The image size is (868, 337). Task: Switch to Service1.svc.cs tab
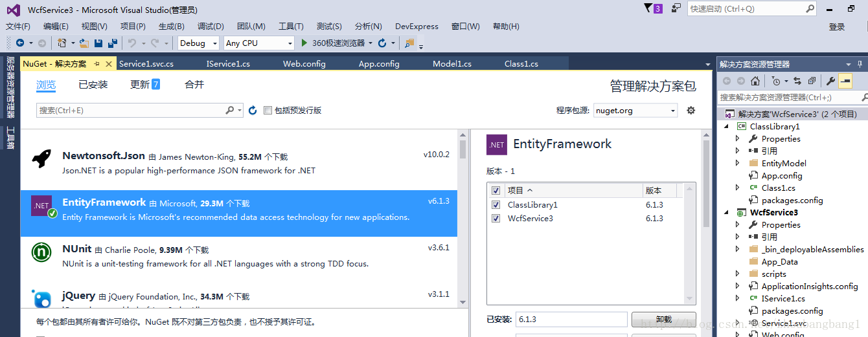[146, 64]
